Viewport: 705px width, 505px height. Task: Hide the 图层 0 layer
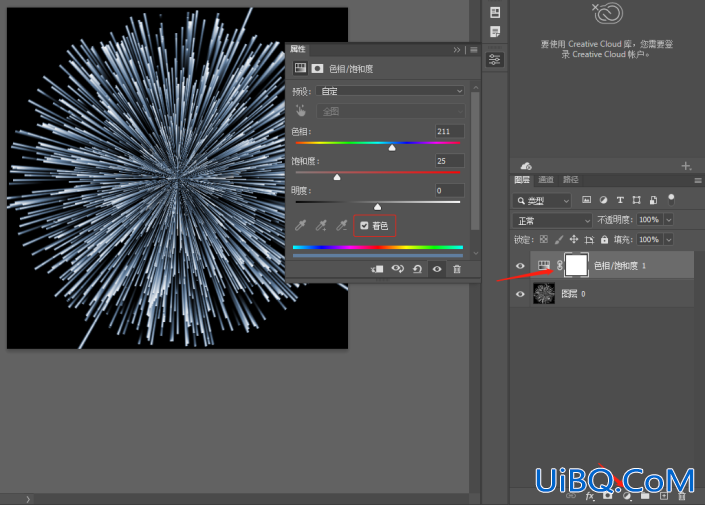(x=520, y=294)
